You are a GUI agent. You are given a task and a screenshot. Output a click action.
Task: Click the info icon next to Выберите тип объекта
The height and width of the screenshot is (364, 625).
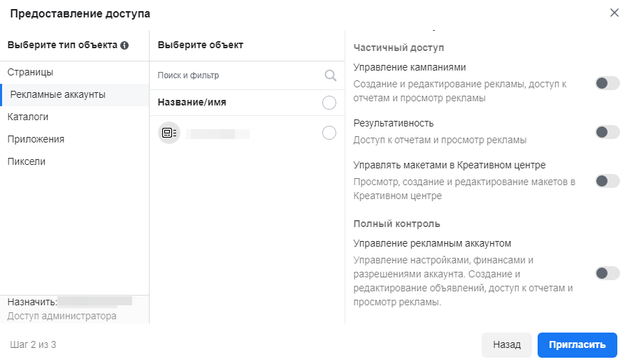pyautogui.click(x=124, y=45)
